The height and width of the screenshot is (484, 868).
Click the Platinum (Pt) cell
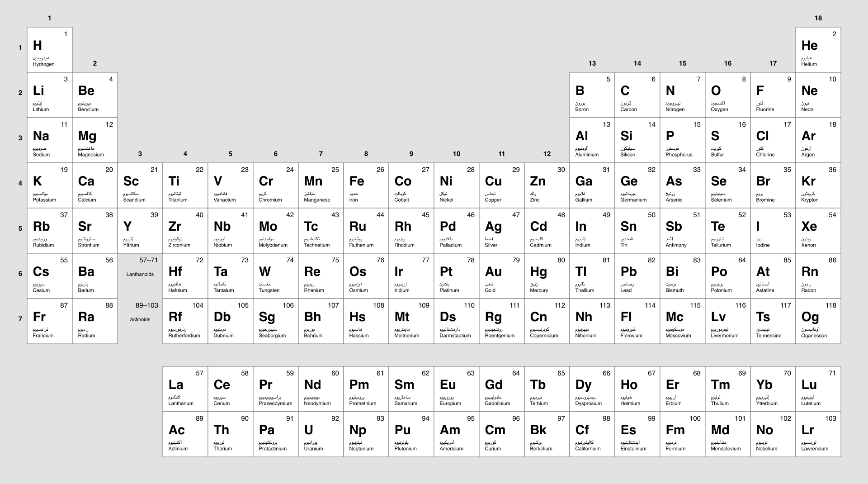point(457,276)
